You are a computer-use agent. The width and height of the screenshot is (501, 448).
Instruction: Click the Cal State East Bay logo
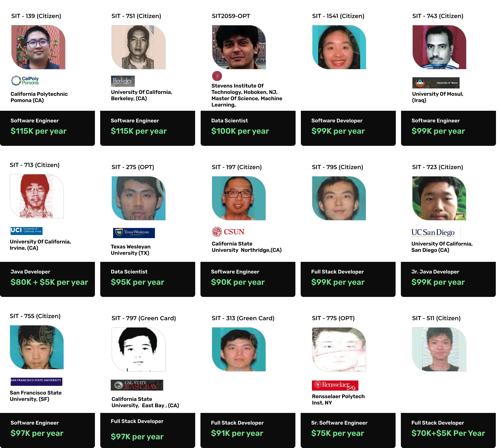[x=137, y=385]
